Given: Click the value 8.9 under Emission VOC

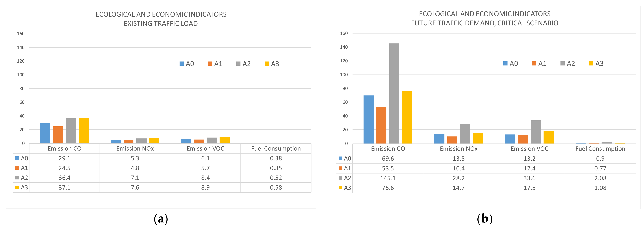Looking at the screenshot, I should [206, 187].
